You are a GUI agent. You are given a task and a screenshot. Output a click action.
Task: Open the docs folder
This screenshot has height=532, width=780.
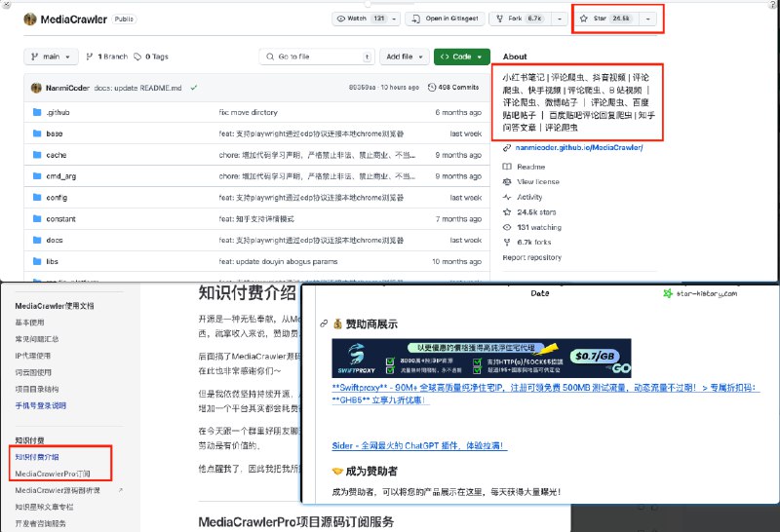[55, 240]
